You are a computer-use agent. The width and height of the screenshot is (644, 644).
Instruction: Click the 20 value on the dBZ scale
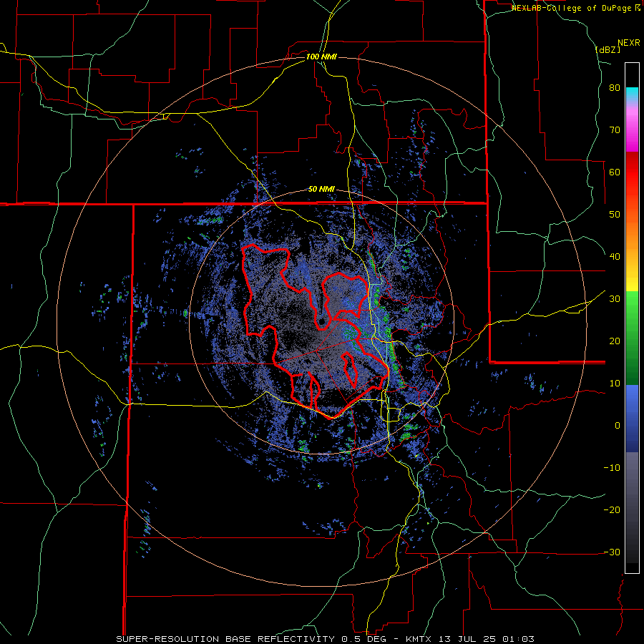point(615,341)
